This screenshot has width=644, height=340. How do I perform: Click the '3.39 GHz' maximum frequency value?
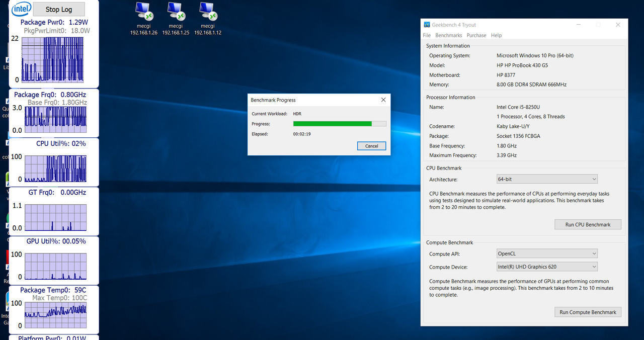point(507,155)
